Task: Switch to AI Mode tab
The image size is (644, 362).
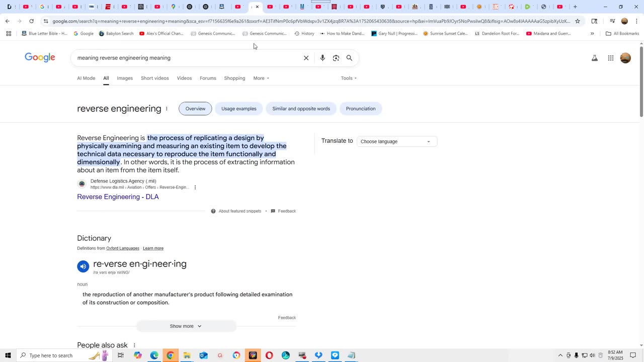Action: point(86,78)
